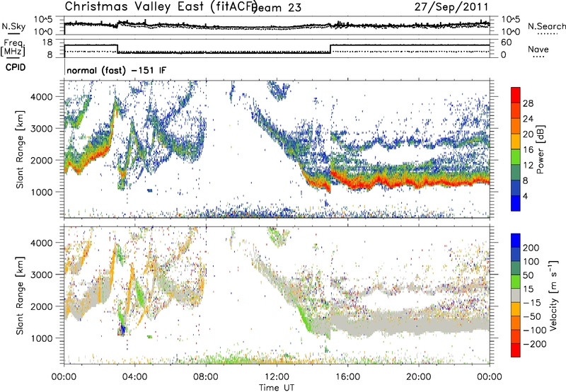The height and width of the screenshot is (392, 566).
Task: Click the red high-power band near 18:00 UT
Action: [383, 181]
